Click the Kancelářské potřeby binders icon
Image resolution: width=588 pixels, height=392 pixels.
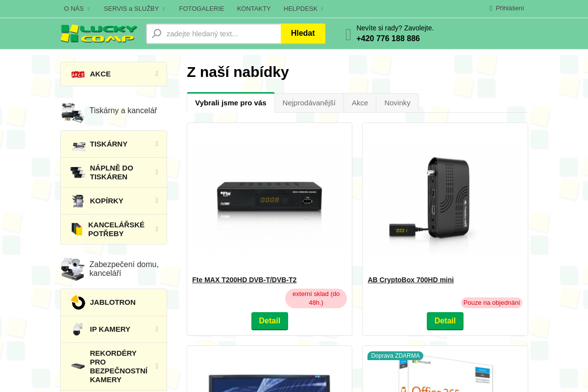click(77, 229)
